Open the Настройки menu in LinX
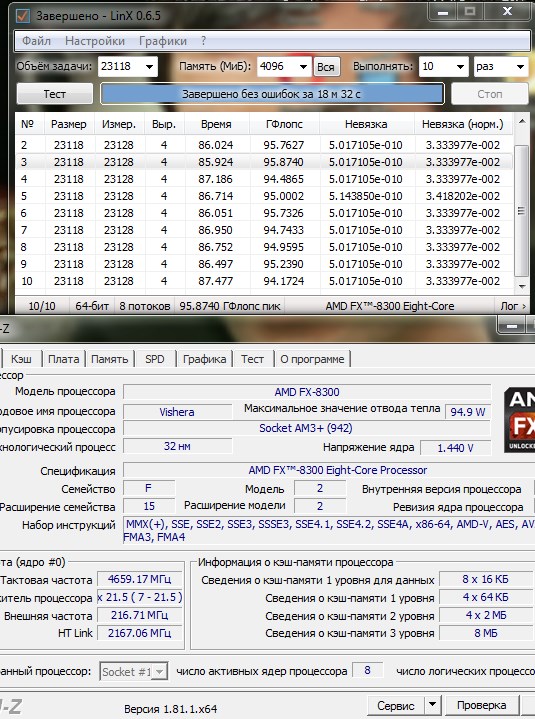 tap(95, 41)
